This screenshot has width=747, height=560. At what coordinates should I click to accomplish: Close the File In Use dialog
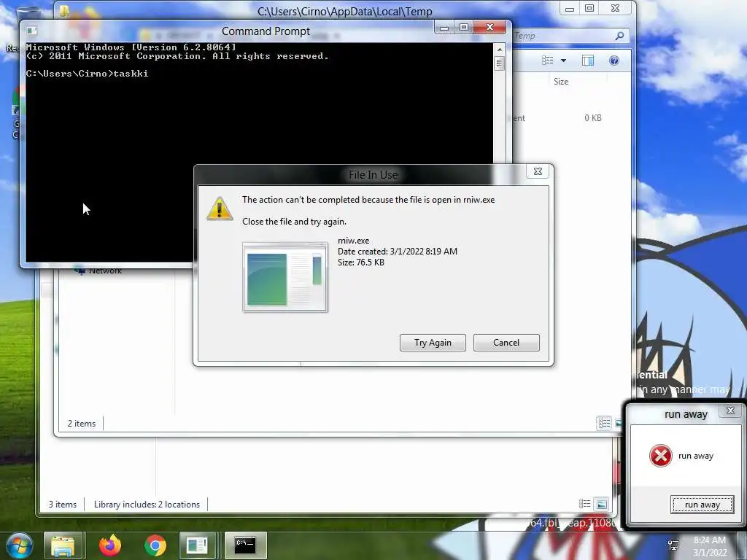538,171
